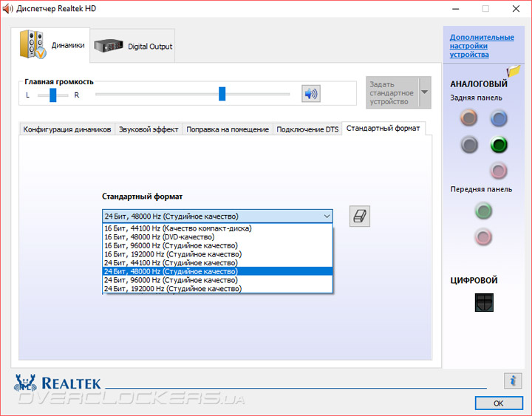Choose highlighted 24 Бит, 48000 Hz list option

click(217, 271)
